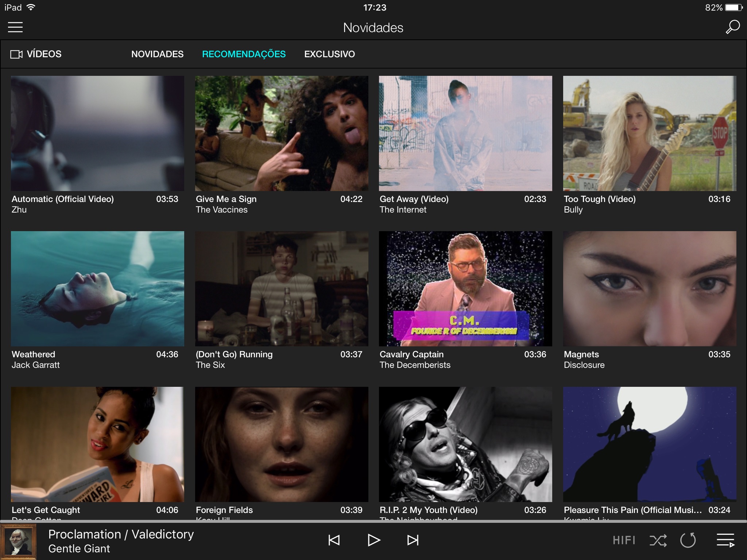Open Gentle Giant album artwork
Viewport: 747px width, 560px height.
tap(18, 541)
